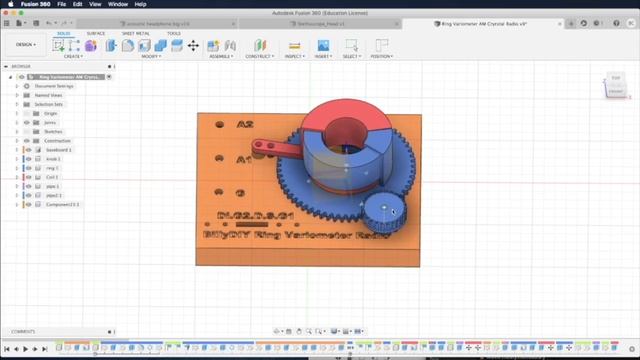
Task: Open a new design tab with plus
Action: coord(571,24)
